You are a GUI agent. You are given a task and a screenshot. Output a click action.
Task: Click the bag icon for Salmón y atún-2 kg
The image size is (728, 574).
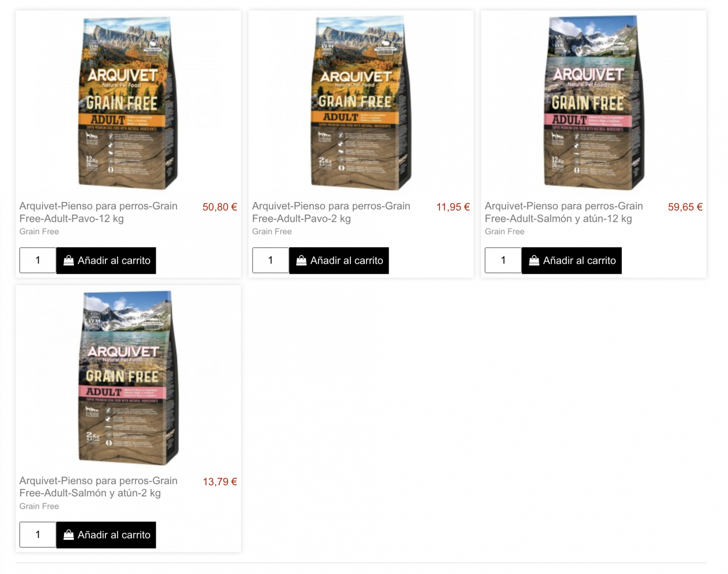[69, 535]
